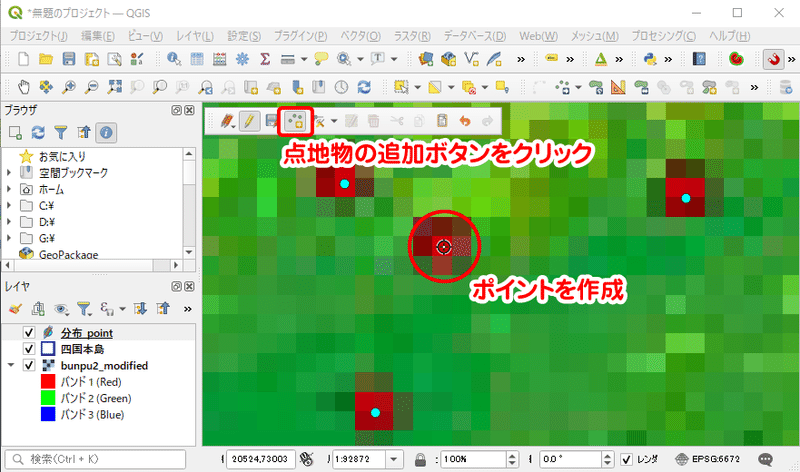Open the attribute table

(x=197, y=59)
